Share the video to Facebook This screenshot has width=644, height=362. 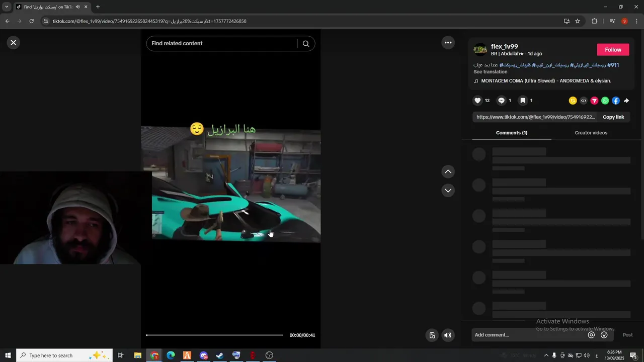pyautogui.click(x=615, y=101)
